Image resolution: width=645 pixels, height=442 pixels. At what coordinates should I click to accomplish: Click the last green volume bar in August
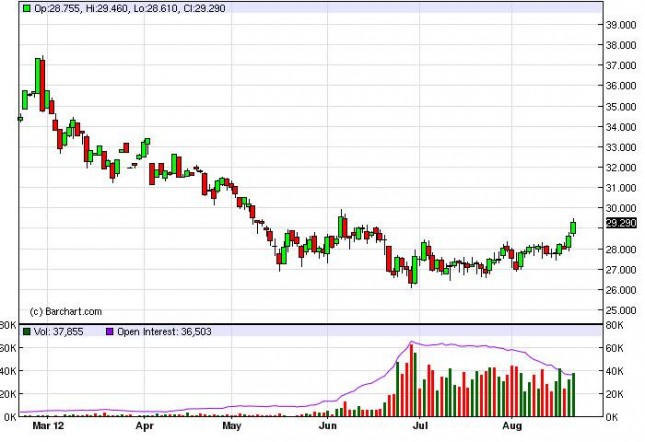pyautogui.click(x=573, y=395)
